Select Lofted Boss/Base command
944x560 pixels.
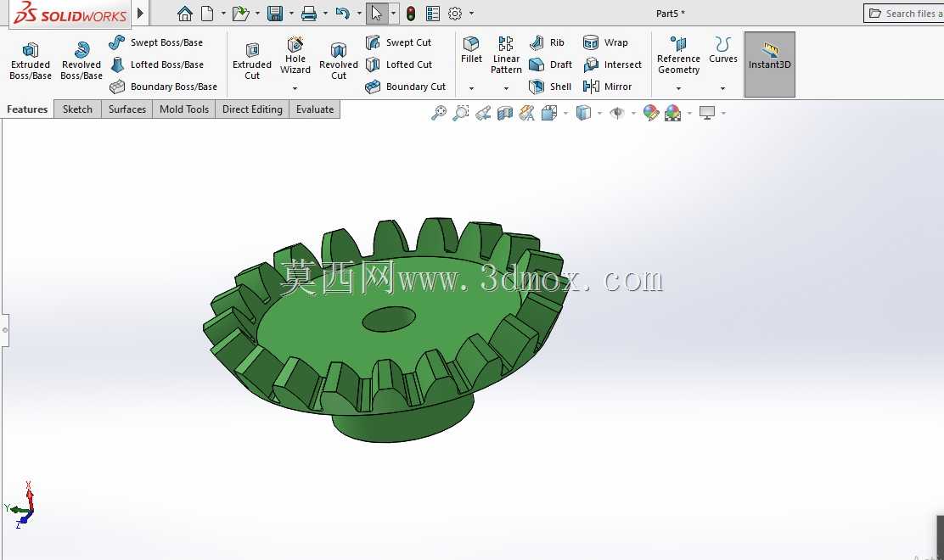point(156,64)
